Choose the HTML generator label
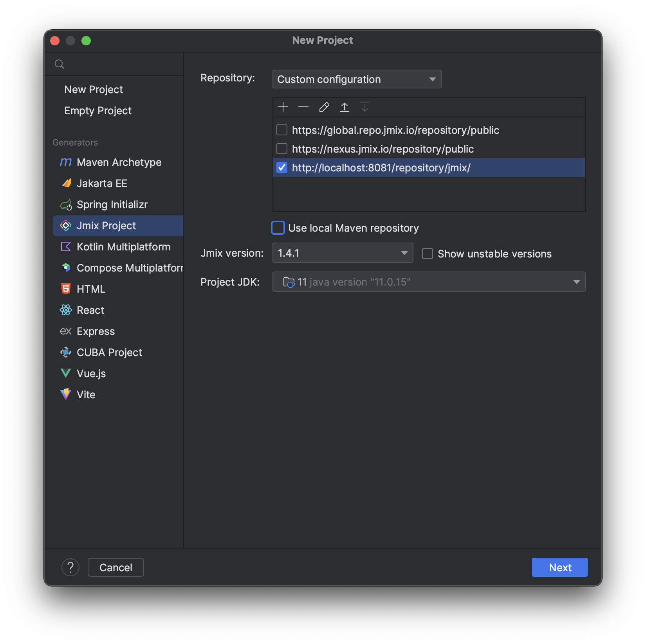The image size is (646, 644). coord(91,289)
